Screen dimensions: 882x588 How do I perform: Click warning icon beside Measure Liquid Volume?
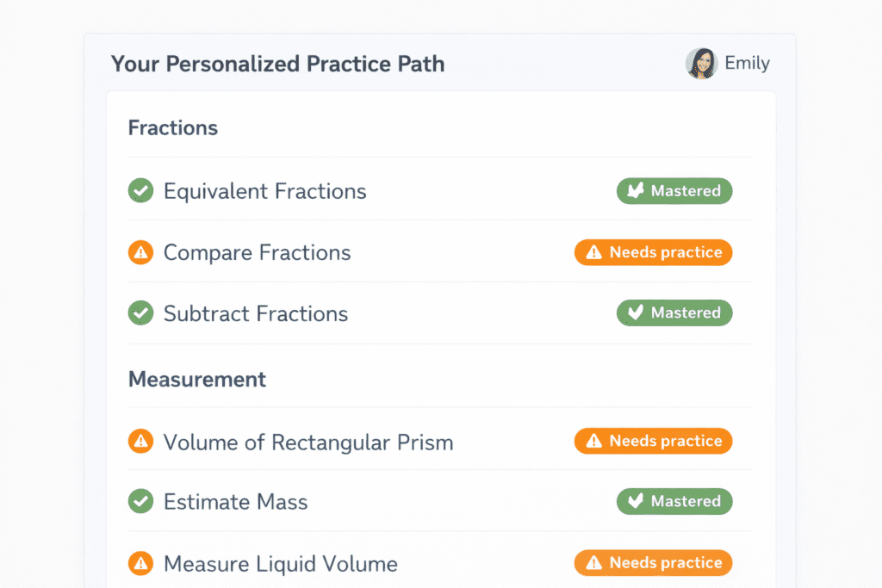coord(140,564)
